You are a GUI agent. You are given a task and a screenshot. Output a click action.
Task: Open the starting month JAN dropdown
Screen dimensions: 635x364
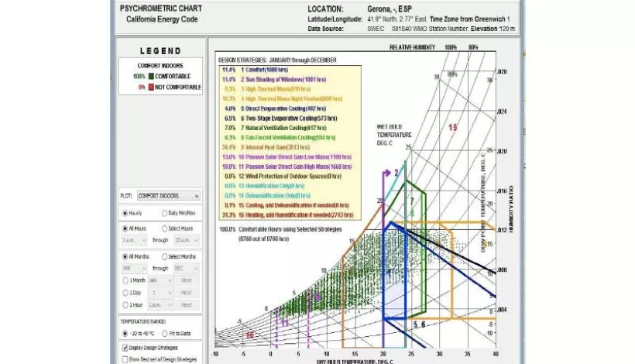pyautogui.click(x=134, y=268)
